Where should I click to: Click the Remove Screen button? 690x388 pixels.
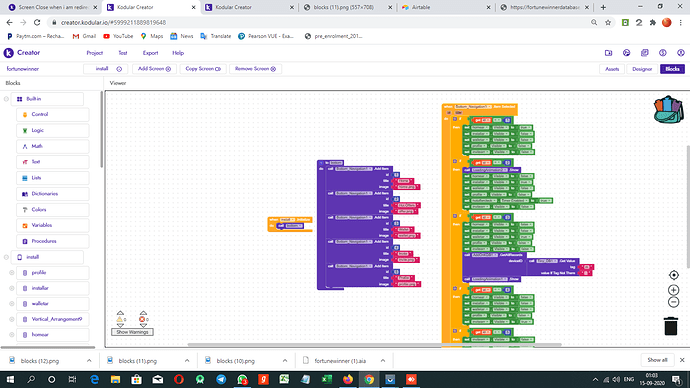[x=255, y=69]
